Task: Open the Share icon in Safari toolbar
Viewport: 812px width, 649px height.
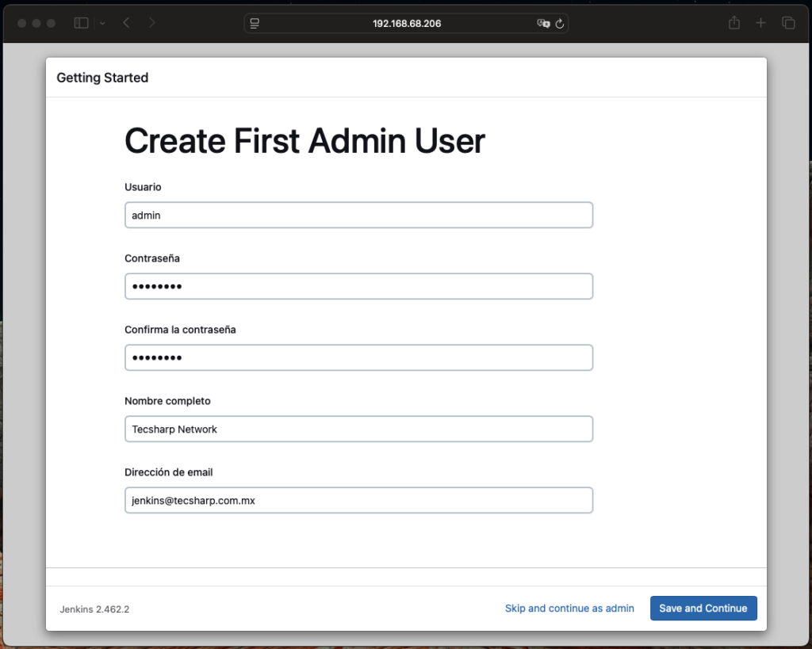Action: [x=733, y=23]
